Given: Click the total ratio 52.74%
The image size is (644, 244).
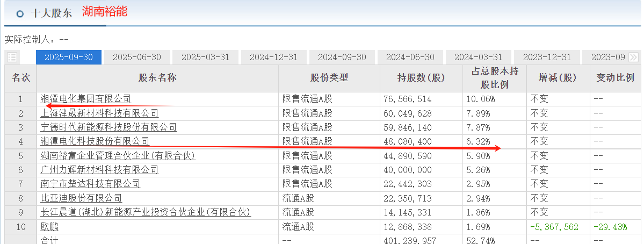Looking at the screenshot, I should [x=481, y=240].
